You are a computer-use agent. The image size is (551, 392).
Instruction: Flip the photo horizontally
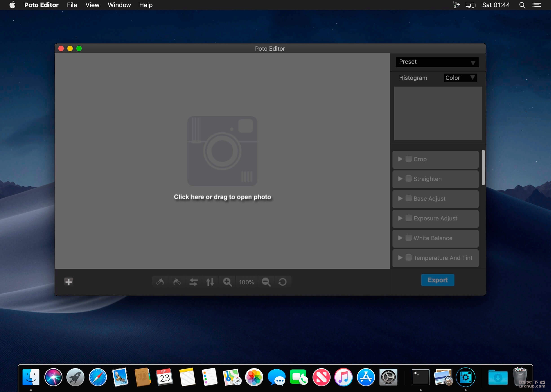[193, 282]
